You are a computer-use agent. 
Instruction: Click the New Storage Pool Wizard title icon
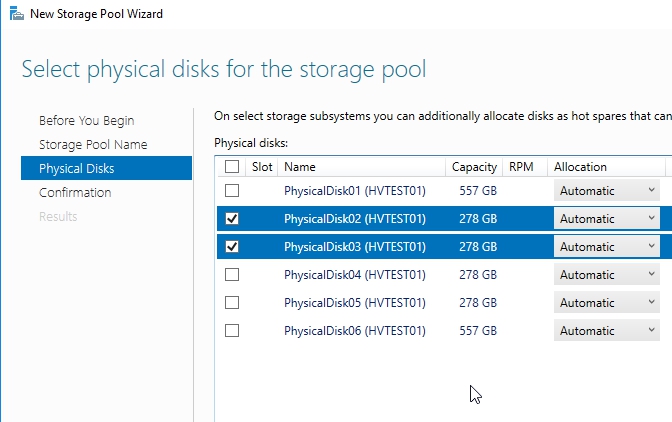(17, 14)
